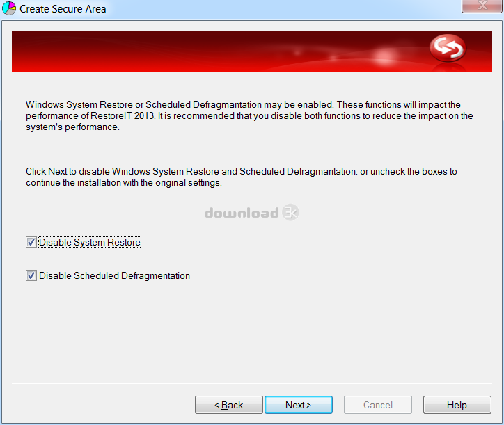Click the Next button to continue
This screenshot has width=504, height=425.
coord(298,405)
